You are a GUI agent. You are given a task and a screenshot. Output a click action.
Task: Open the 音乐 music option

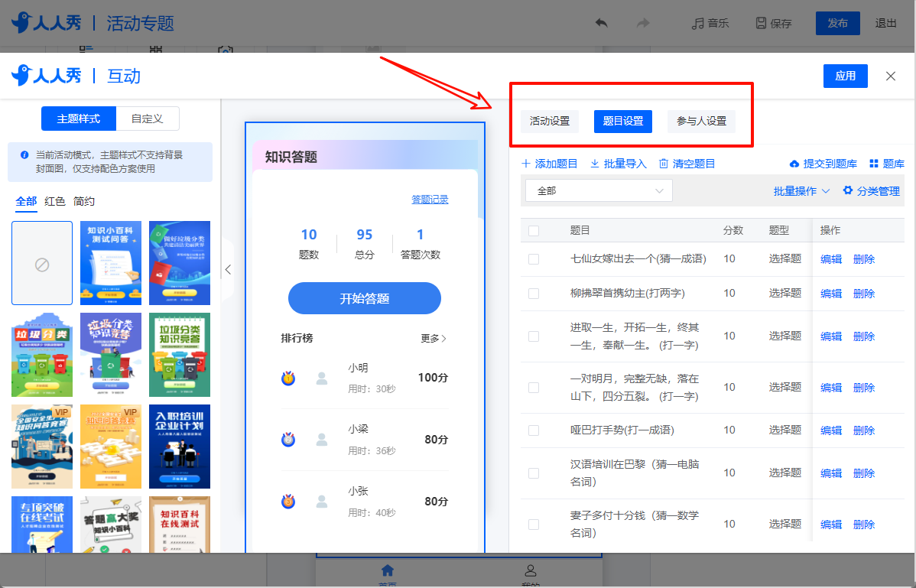coord(710,23)
